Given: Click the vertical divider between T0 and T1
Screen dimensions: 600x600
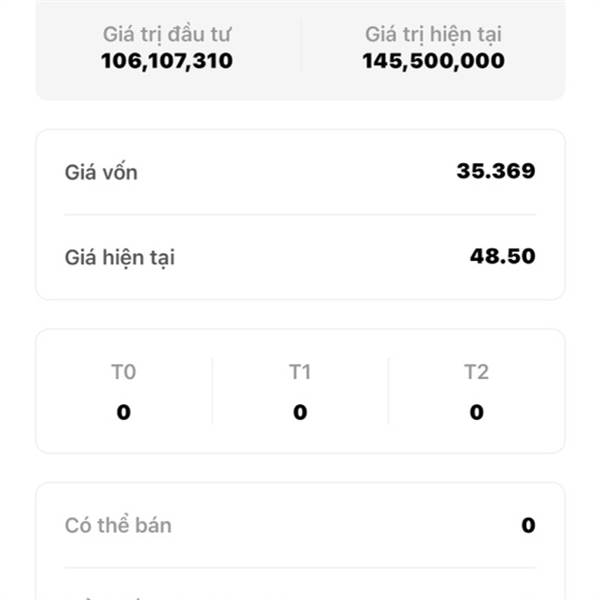Looking at the screenshot, I should point(212,391).
